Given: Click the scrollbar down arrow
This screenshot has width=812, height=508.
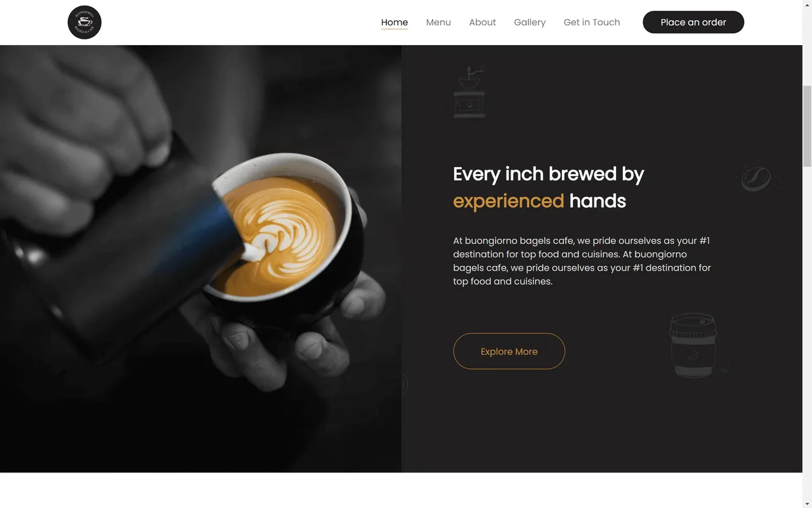Looking at the screenshot, I should pyautogui.click(x=807, y=504).
